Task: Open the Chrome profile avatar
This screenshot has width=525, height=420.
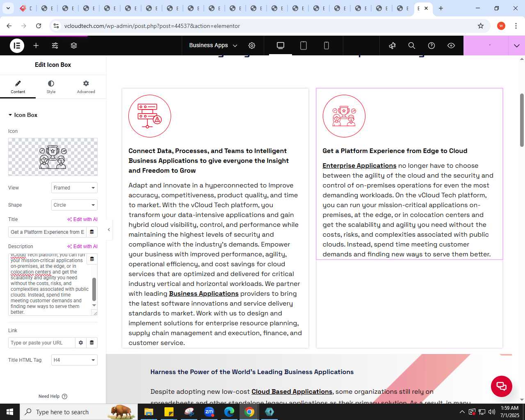Action: (501, 26)
